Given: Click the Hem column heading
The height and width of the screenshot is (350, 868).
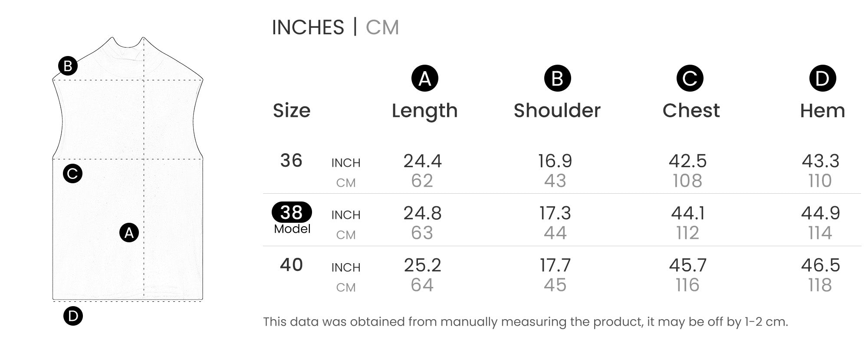Looking at the screenshot, I should click(822, 111).
